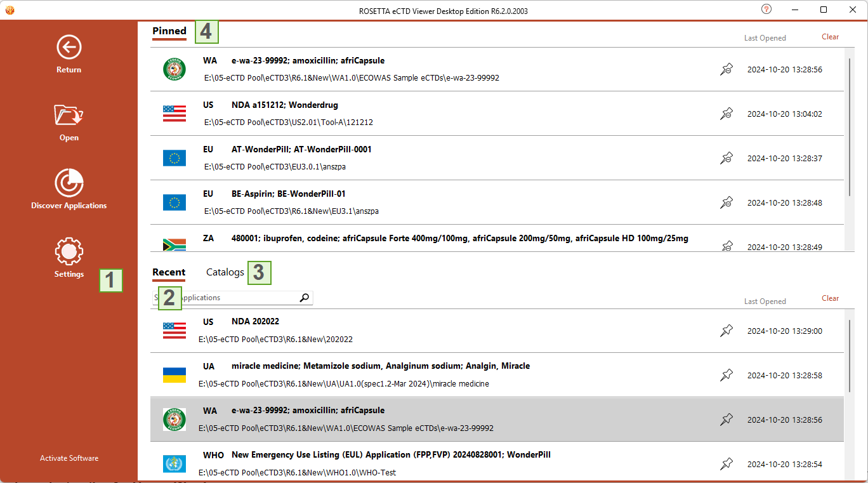
Task: Click the help question mark icon
Action: (766, 9)
